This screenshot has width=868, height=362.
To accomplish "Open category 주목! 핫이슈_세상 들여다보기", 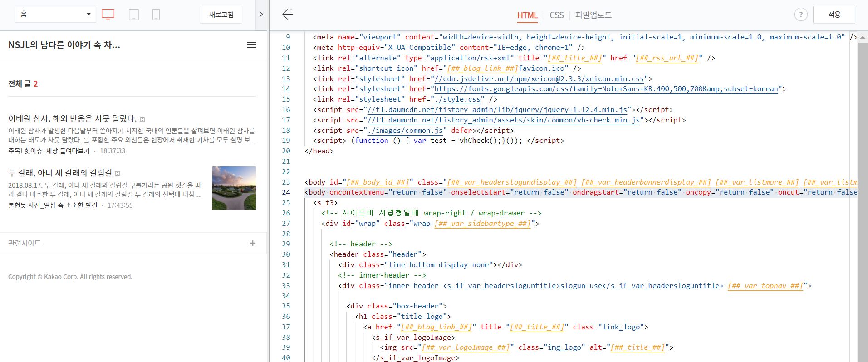I will tap(49, 151).
